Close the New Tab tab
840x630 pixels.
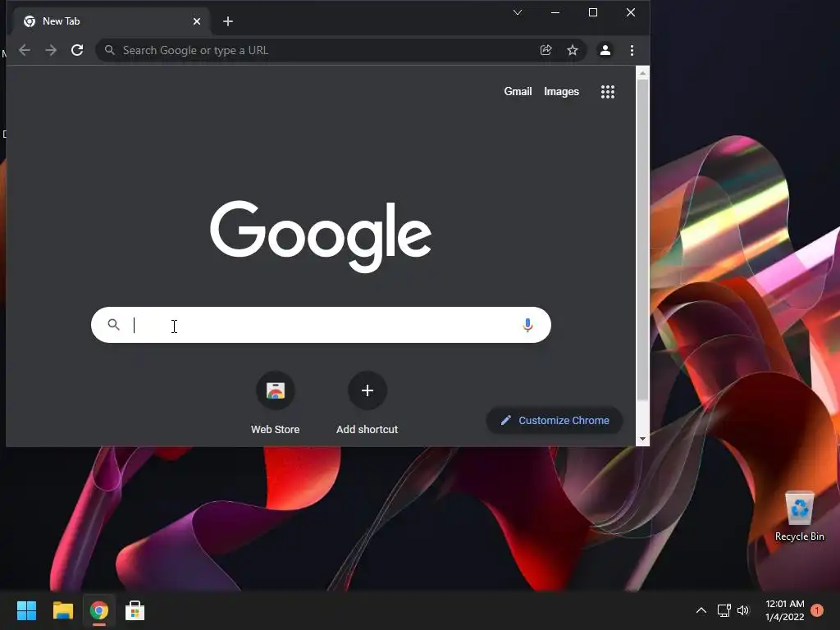pyautogui.click(x=197, y=21)
